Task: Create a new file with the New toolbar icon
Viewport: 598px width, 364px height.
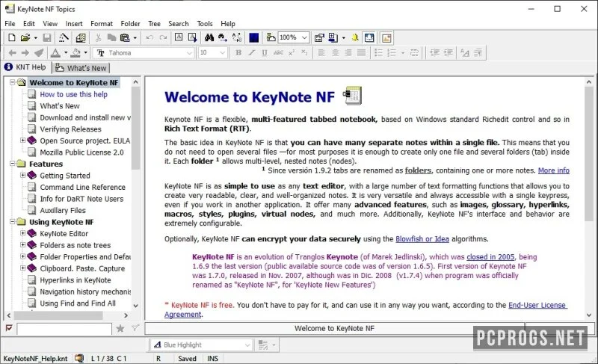Action: 12,37
